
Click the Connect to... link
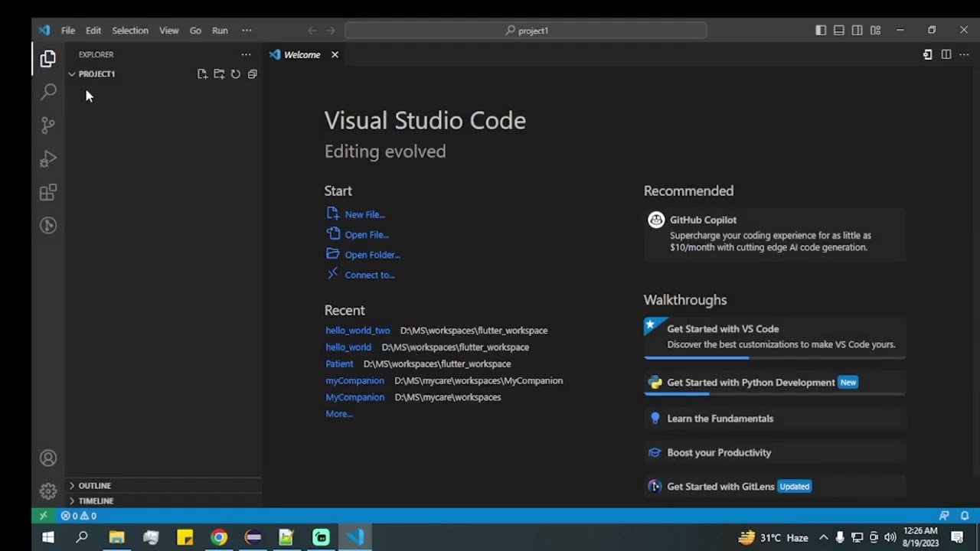370,275
